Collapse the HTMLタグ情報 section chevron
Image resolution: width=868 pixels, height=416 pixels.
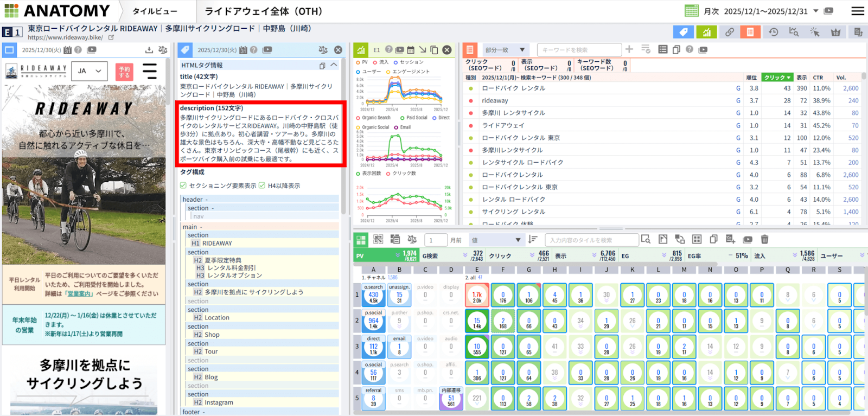(x=334, y=65)
